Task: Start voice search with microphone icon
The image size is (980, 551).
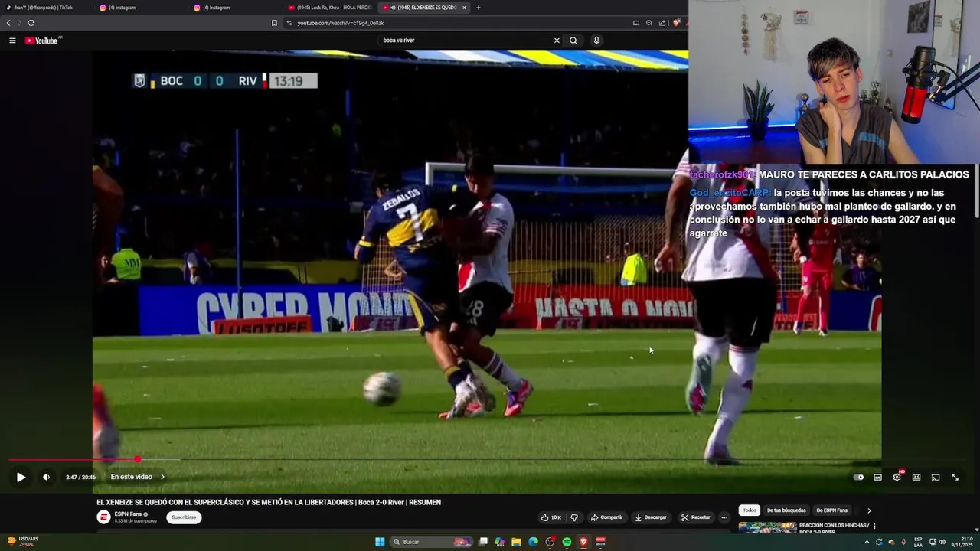Action: tap(596, 41)
